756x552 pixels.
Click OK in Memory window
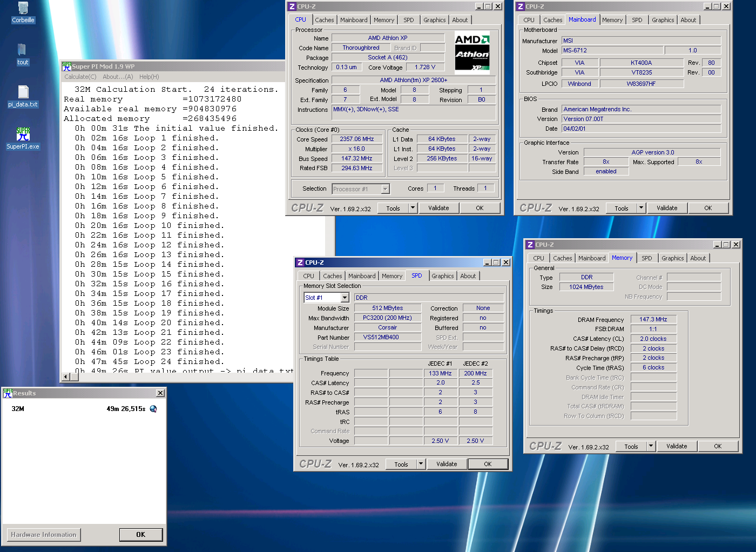(x=718, y=446)
